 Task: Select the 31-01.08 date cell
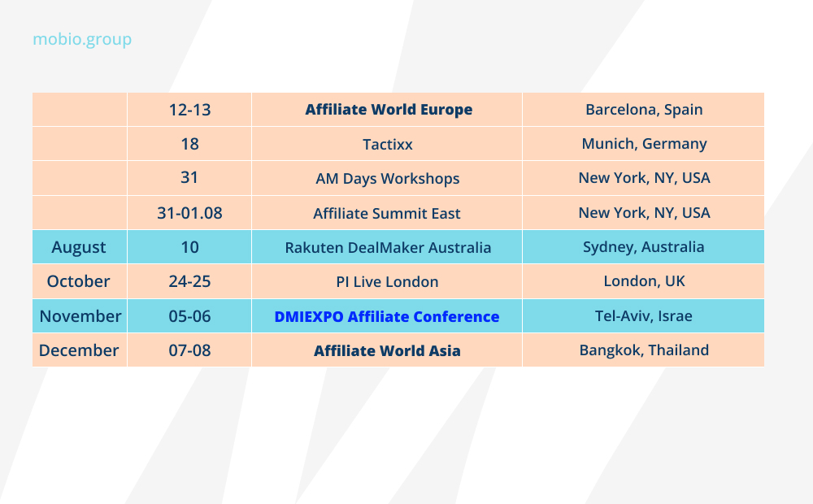(189, 213)
